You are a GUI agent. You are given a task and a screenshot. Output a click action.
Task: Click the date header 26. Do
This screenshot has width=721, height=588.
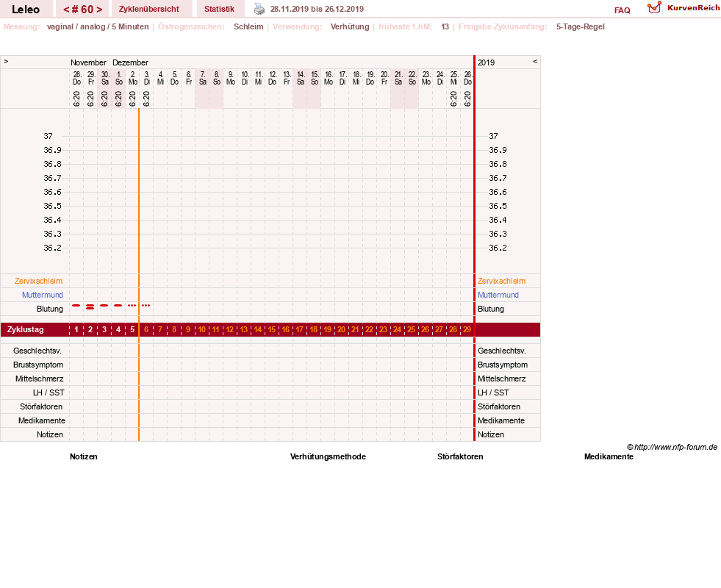click(467, 78)
